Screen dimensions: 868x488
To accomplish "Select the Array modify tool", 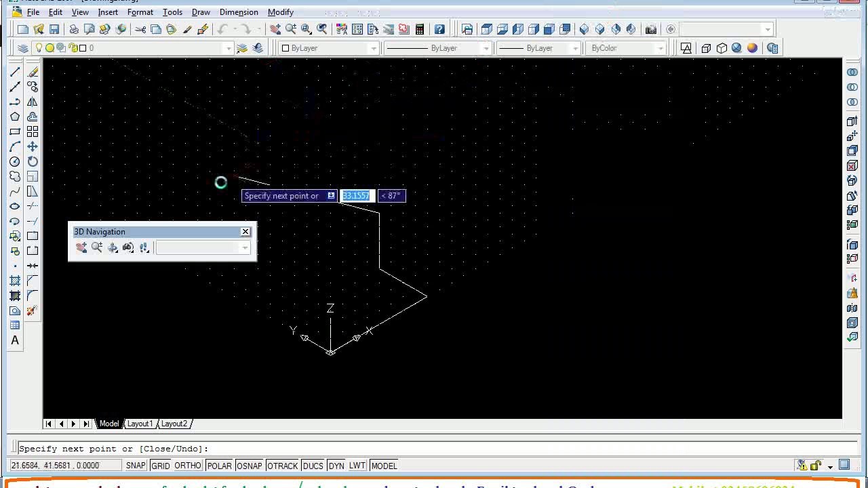I will point(33,131).
